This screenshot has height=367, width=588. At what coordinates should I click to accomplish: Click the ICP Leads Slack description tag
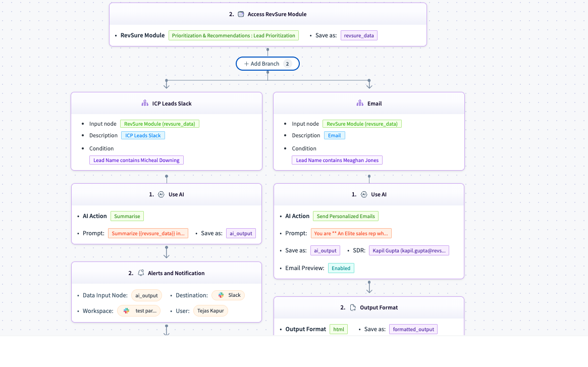coord(143,135)
